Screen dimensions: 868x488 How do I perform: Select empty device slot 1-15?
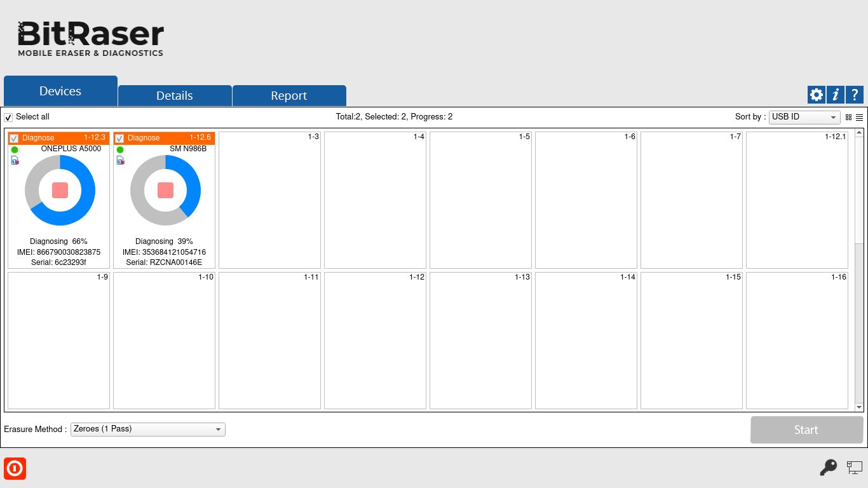(691, 341)
